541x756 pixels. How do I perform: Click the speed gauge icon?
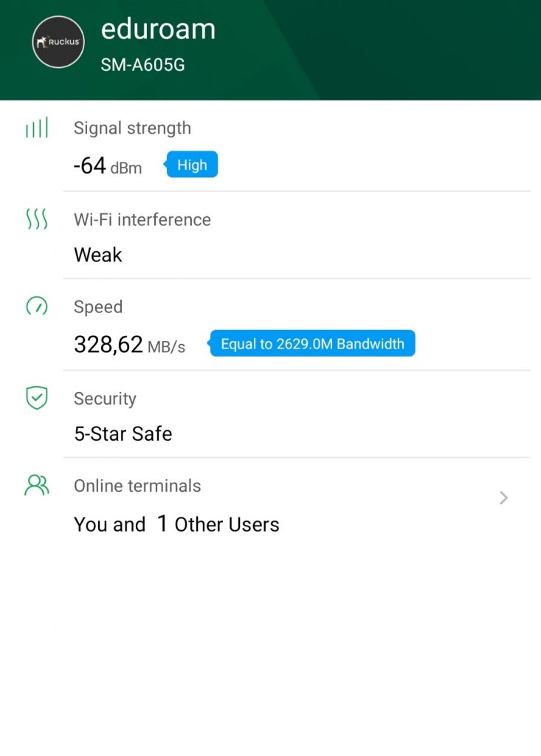(x=37, y=306)
